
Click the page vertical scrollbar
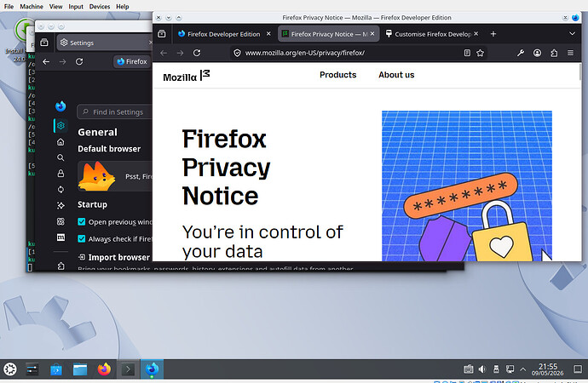[579, 71]
